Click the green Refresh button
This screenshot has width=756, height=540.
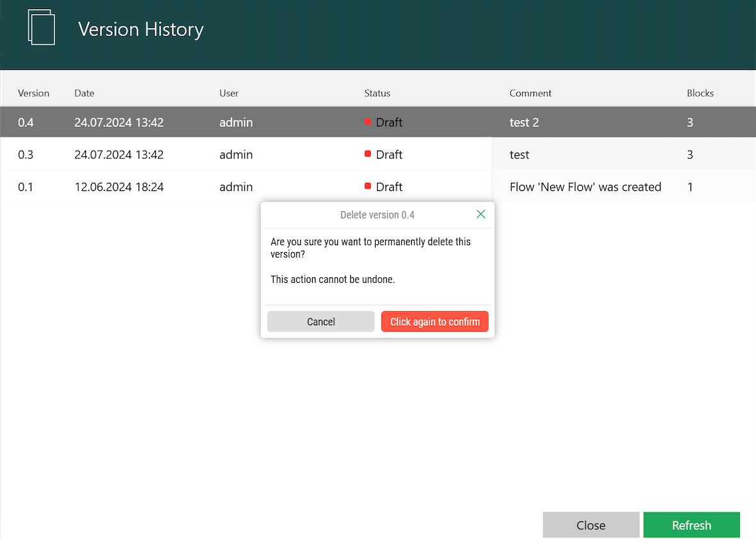pos(691,525)
